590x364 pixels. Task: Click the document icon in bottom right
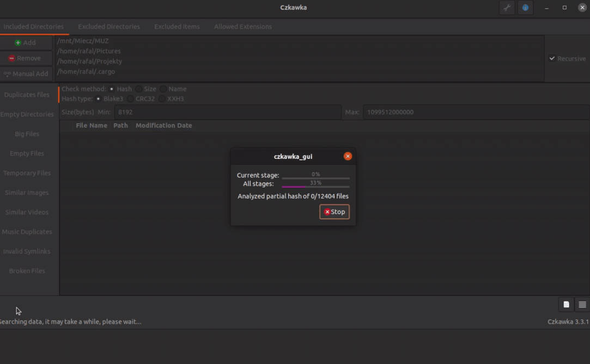pyautogui.click(x=566, y=305)
